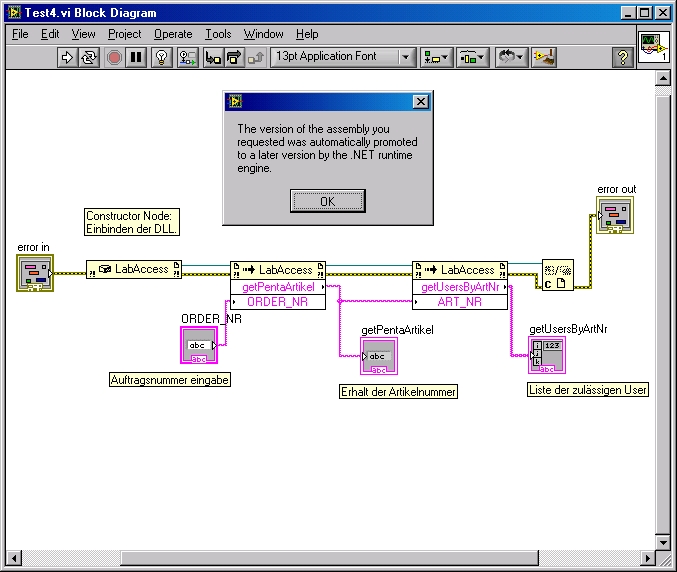The height and width of the screenshot is (572, 677).
Task: Maximize the Test4.vi Block Diagram window
Action: [645, 13]
